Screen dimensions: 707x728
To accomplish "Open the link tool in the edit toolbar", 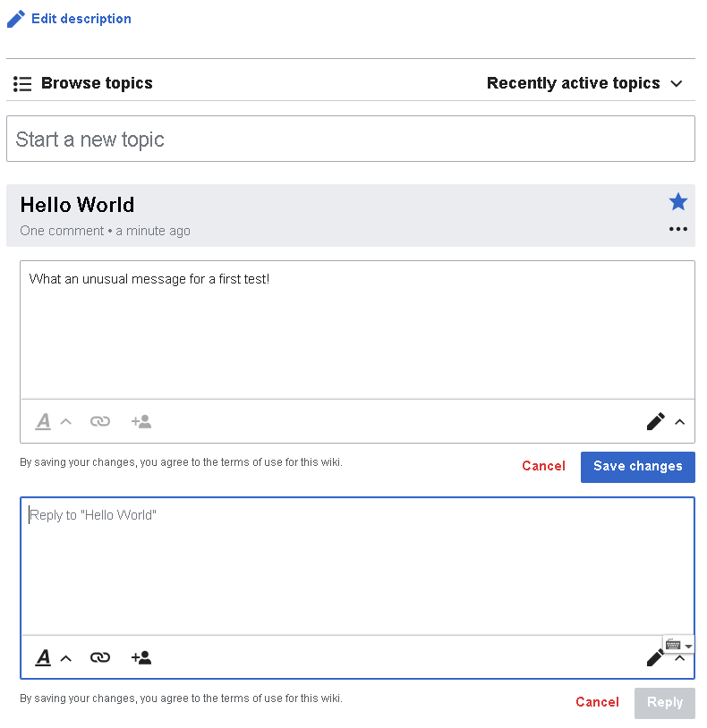I will coord(100,421).
